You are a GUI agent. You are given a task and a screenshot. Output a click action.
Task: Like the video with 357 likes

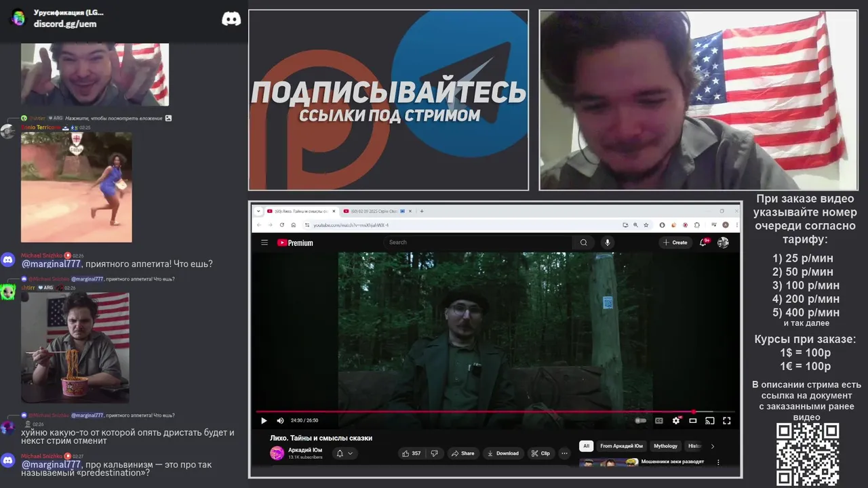tap(411, 453)
